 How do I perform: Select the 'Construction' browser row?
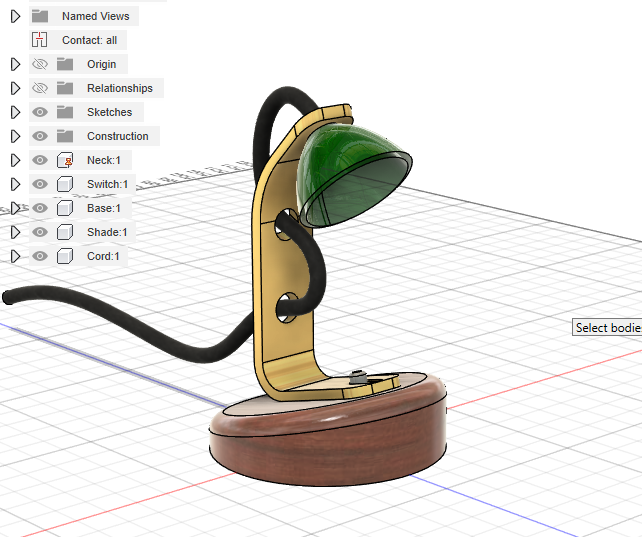95,136
